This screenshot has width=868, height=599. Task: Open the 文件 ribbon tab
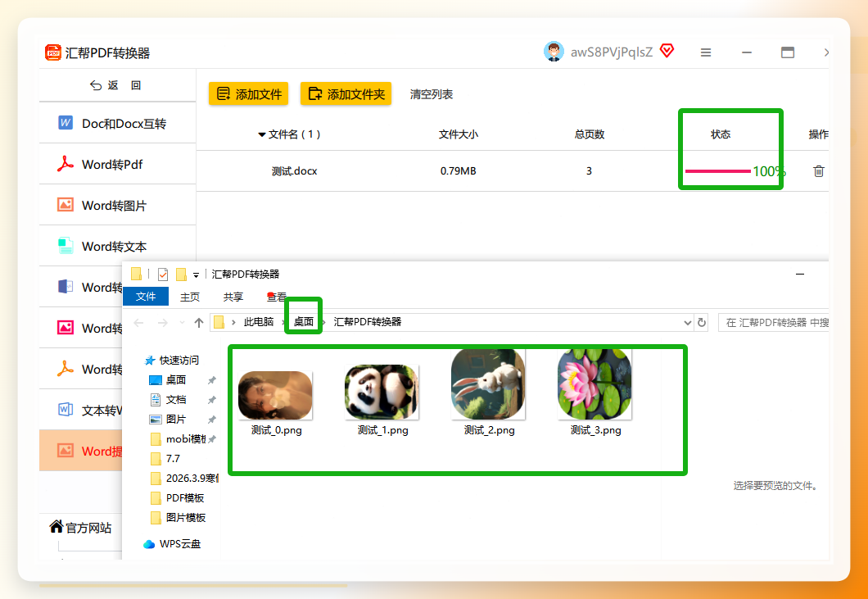click(x=146, y=297)
